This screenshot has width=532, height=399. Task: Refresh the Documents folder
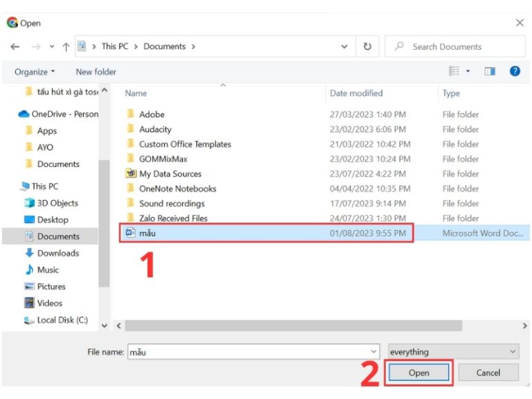tap(367, 46)
